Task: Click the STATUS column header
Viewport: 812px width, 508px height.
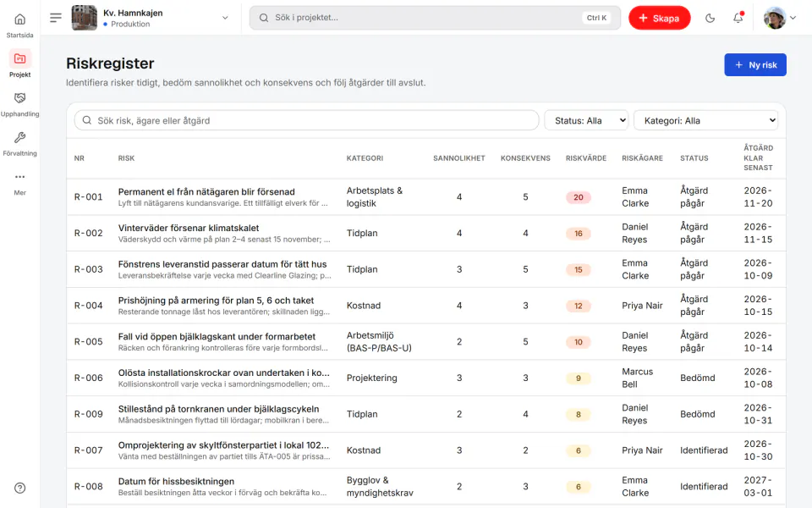Action: tap(694, 158)
